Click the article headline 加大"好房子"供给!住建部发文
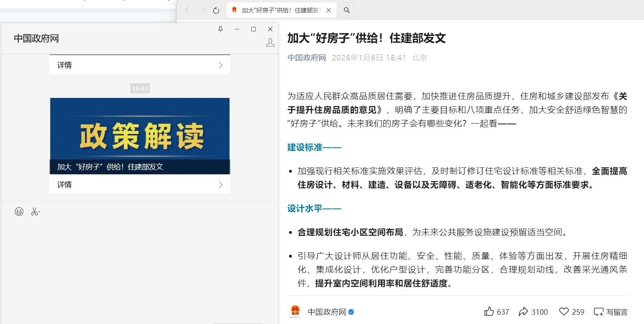This screenshot has height=324, width=644. coord(367,38)
